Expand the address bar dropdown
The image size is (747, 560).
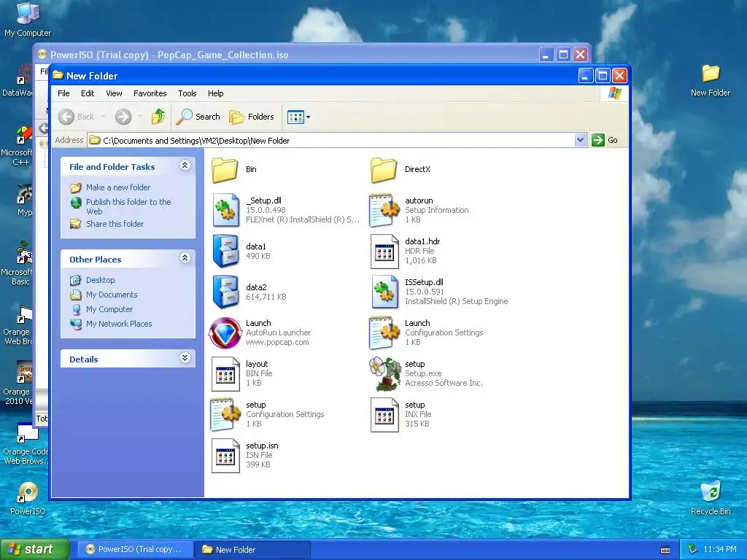click(580, 140)
